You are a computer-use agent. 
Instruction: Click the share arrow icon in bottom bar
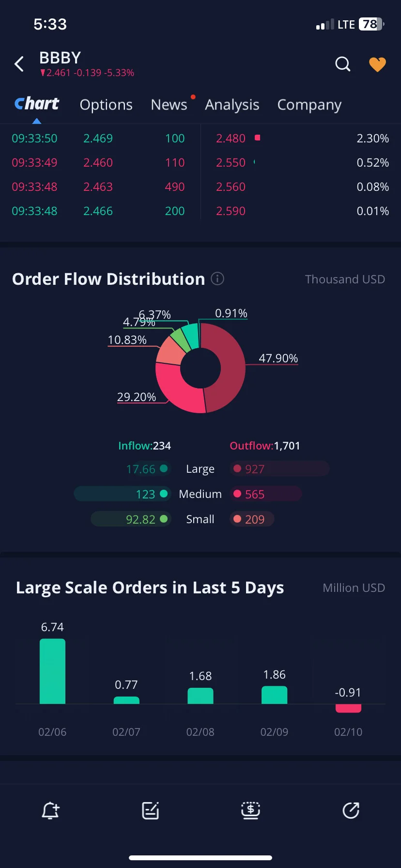point(351,810)
